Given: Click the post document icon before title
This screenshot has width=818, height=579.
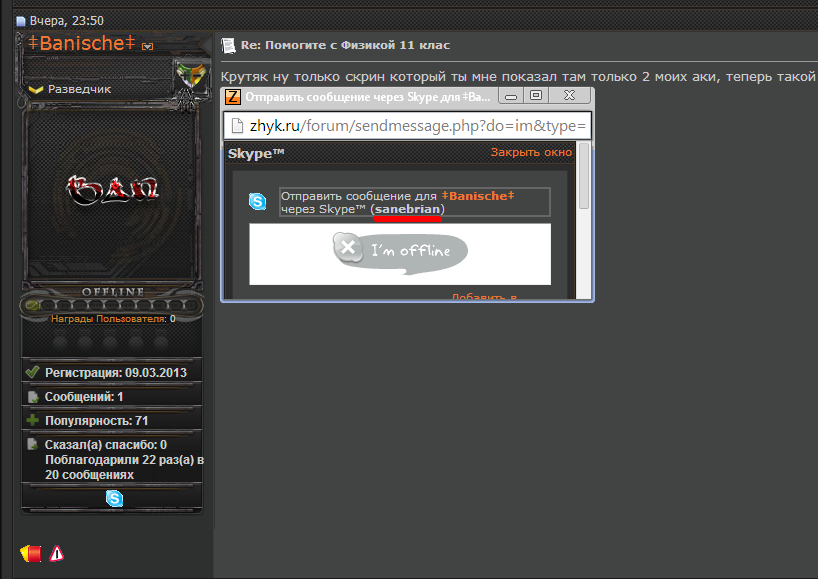Looking at the screenshot, I should (x=227, y=45).
